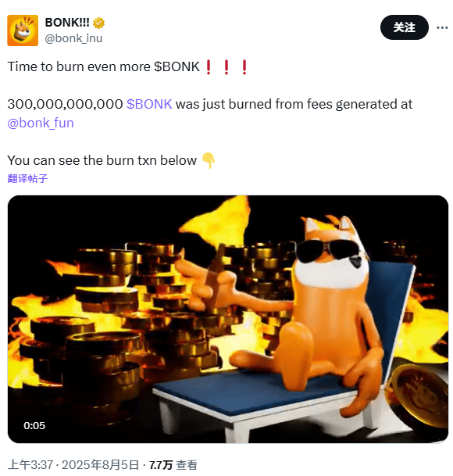Follow the account with 关注 button

[x=404, y=27]
